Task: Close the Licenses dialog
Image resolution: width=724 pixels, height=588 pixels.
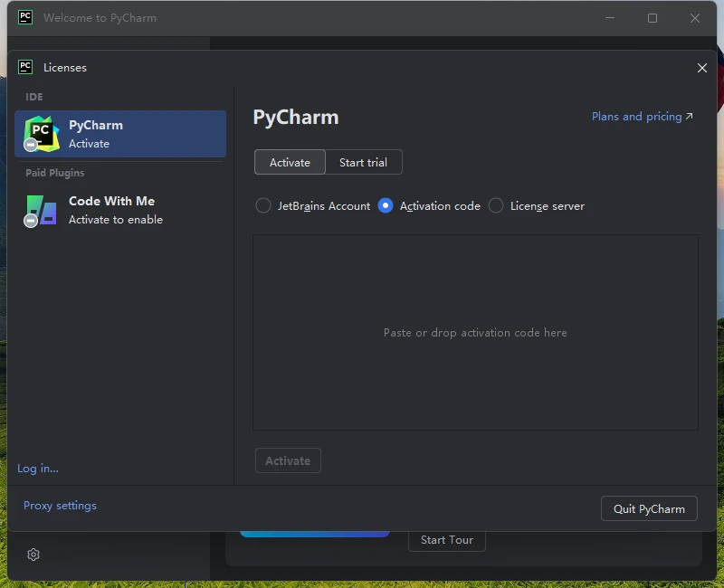Action: point(702,68)
